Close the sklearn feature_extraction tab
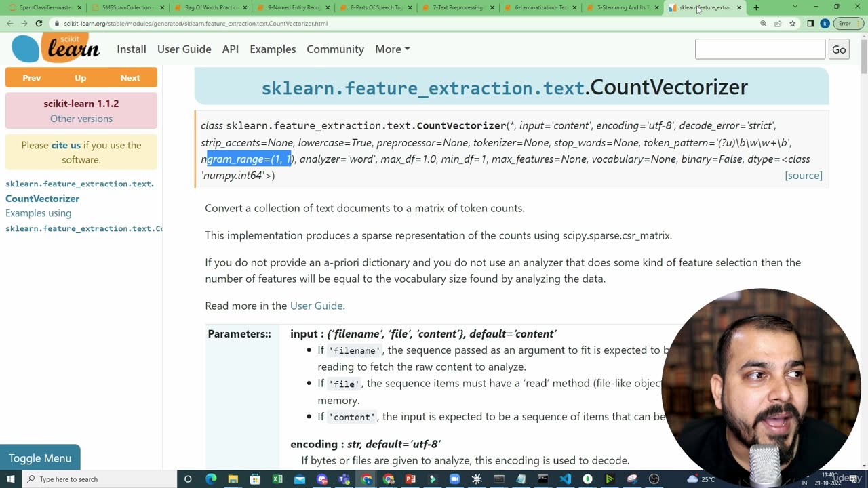Image resolution: width=868 pixels, height=488 pixels. [738, 7]
